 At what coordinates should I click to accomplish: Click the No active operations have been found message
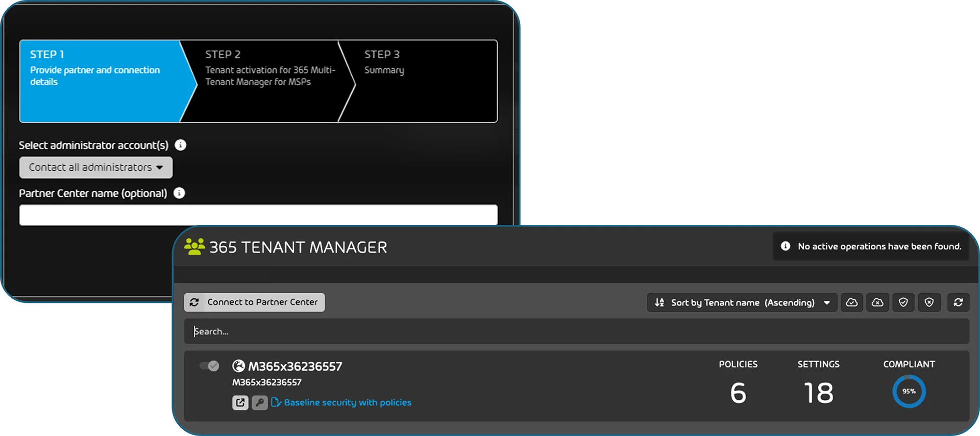point(879,246)
